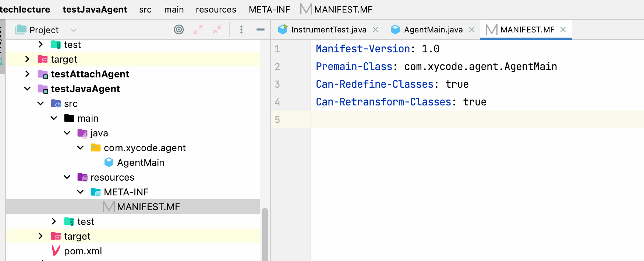Click the Expand All arrows icon
The image size is (644, 261).
click(x=198, y=29)
